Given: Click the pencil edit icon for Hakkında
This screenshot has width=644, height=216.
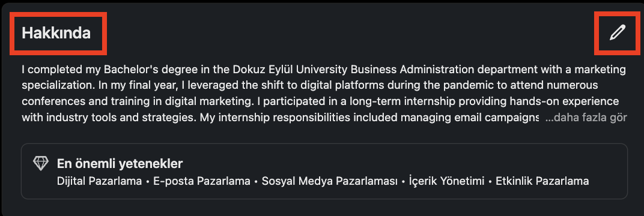Looking at the screenshot, I should tap(618, 32).
